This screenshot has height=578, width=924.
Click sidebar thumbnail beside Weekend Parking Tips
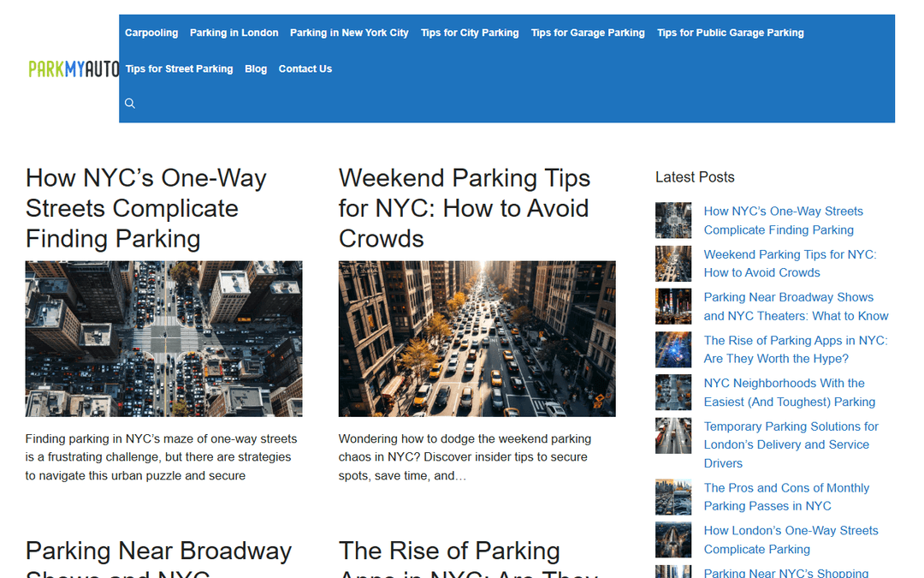(x=673, y=264)
